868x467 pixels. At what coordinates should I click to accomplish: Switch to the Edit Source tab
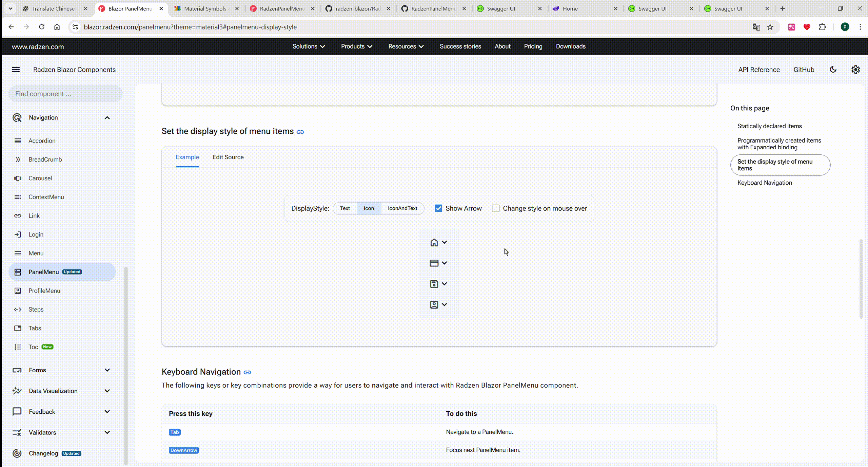click(228, 157)
